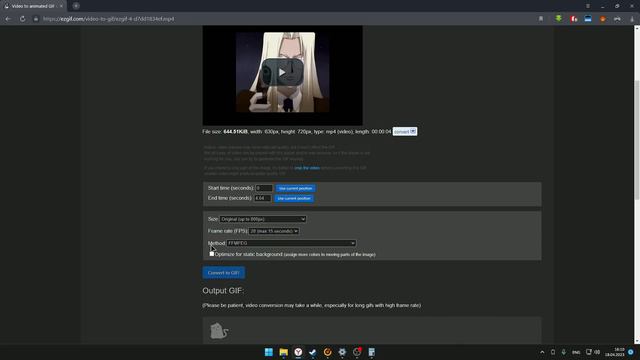Open File Explorer from the taskbar
Viewport: 640px width, 360px height.
pyautogui.click(x=283, y=352)
